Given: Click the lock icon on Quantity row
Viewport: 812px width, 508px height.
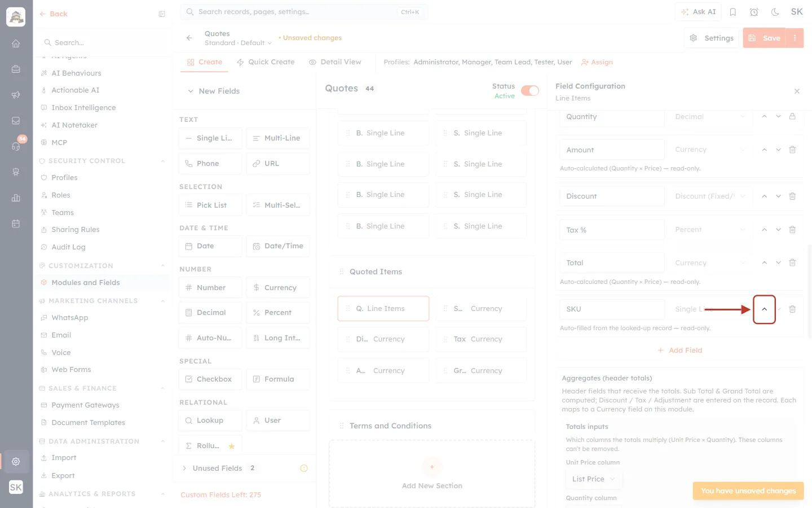Looking at the screenshot, I should pyautogui.click(x=792, y=116).
